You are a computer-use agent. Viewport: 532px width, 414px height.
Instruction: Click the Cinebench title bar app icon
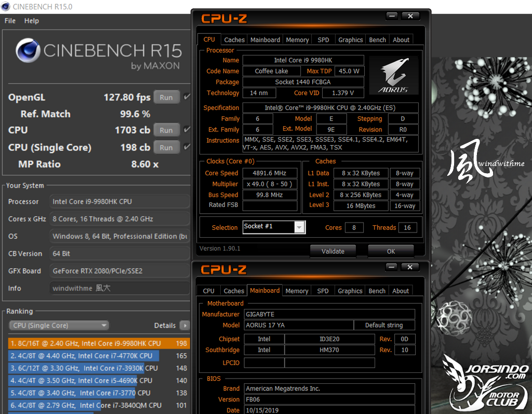[x=5, y=6]
